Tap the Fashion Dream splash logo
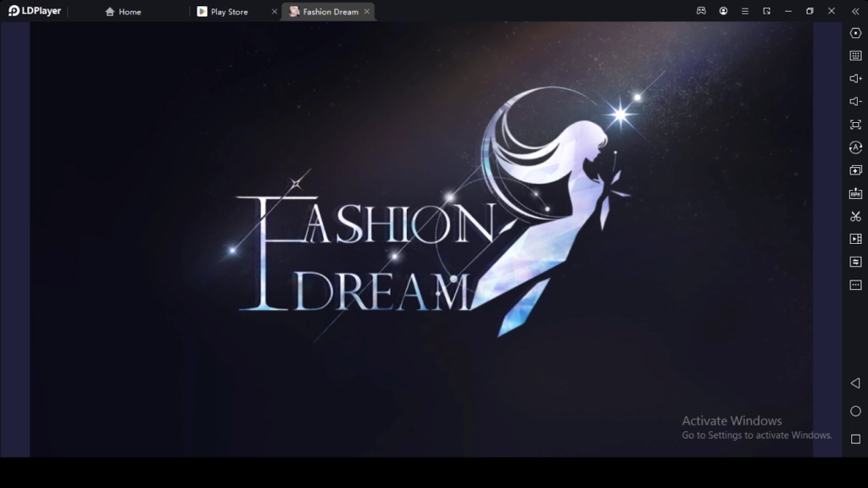 433,210
